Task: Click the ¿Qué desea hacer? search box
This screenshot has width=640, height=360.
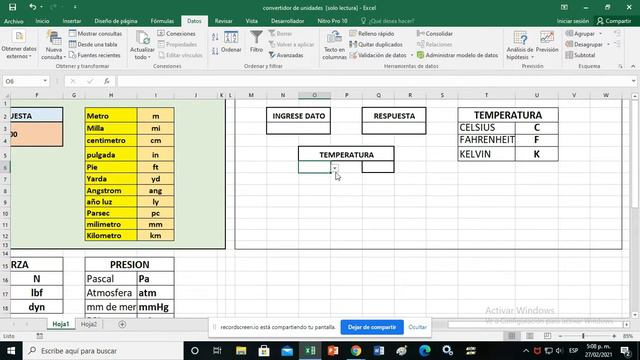Action: 388,21
